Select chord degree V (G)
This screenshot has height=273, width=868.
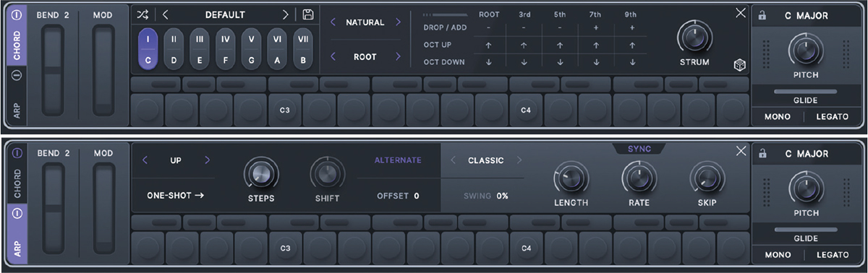click(252, 50)
